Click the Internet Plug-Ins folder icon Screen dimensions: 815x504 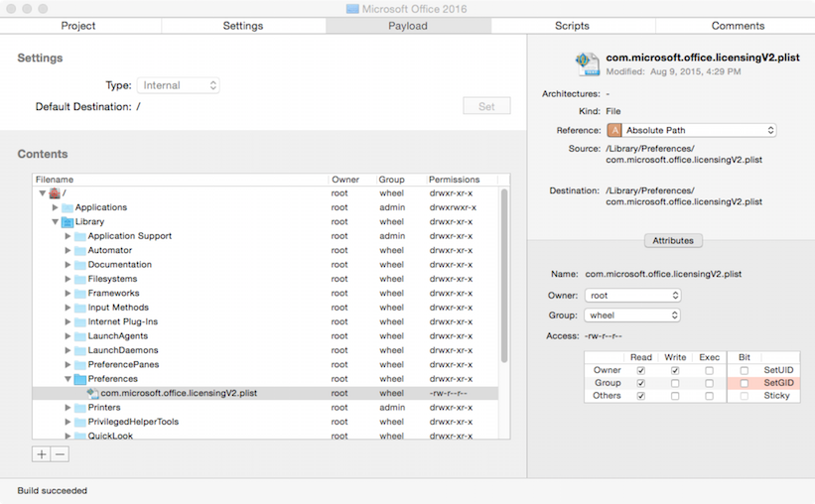(80, 322)
